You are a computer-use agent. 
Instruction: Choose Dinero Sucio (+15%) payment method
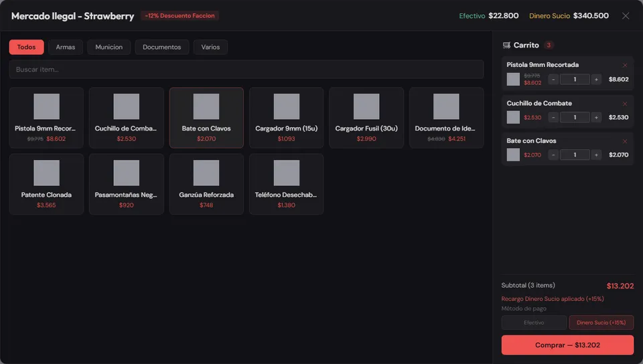click(x=601, y=323)
